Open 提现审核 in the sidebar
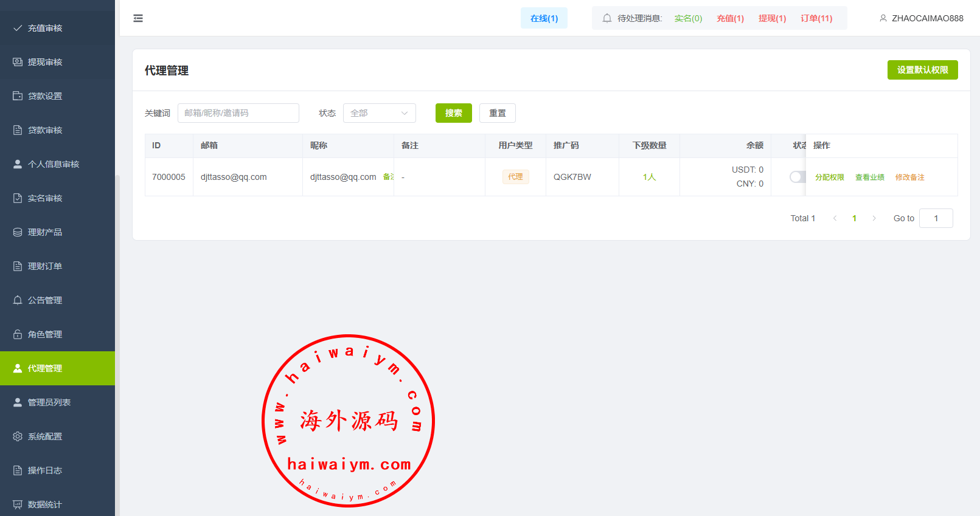This screenshot has width=980, height=516. (x=45, y=62)
